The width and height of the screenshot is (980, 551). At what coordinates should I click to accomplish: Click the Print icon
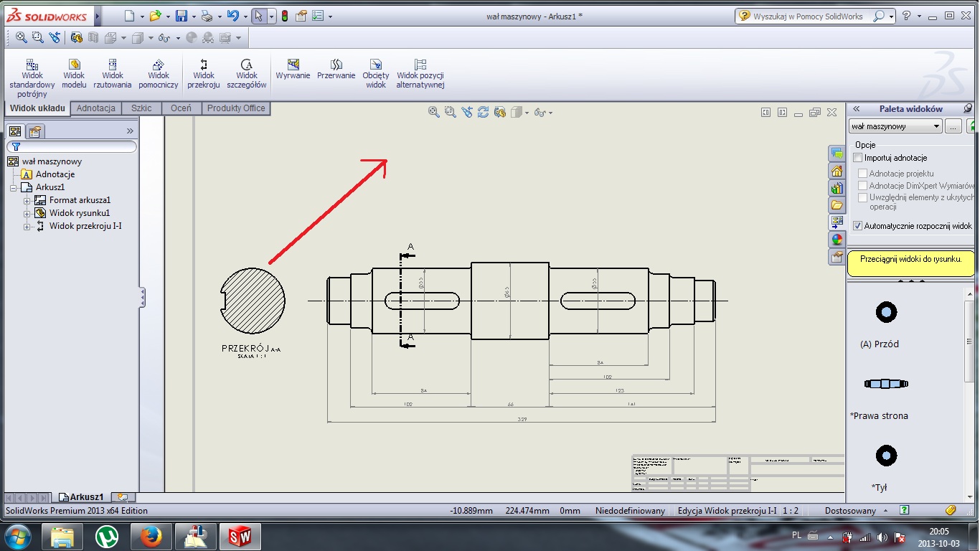point(207,16)
